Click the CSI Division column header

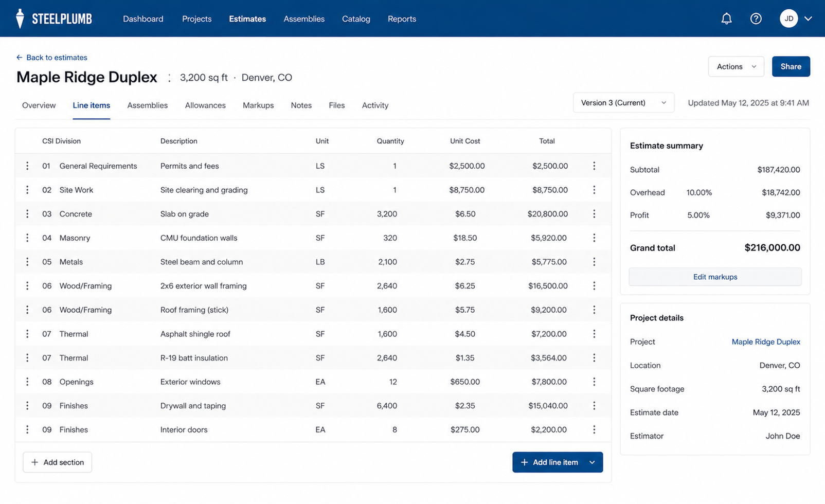[x=61, y=141]
